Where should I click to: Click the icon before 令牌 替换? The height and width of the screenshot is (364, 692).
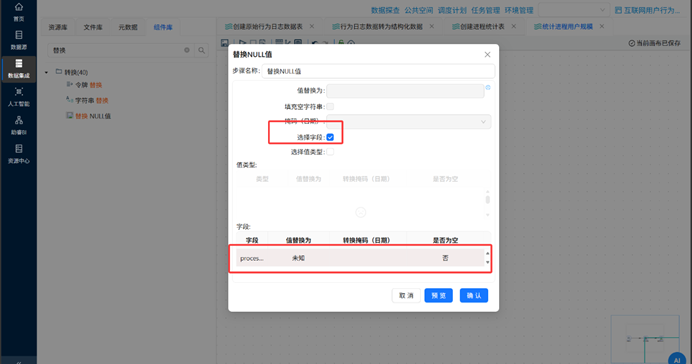coord(69,84)
